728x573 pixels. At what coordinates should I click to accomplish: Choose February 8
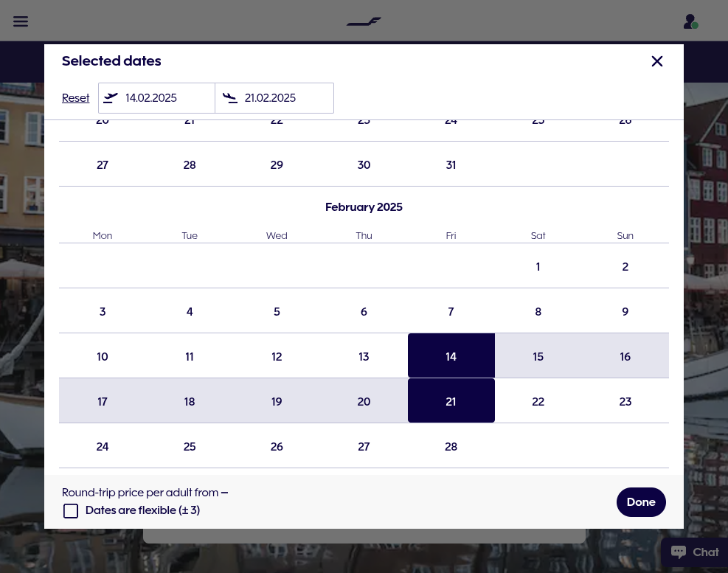pyautogui.click(x=538, y=312)
